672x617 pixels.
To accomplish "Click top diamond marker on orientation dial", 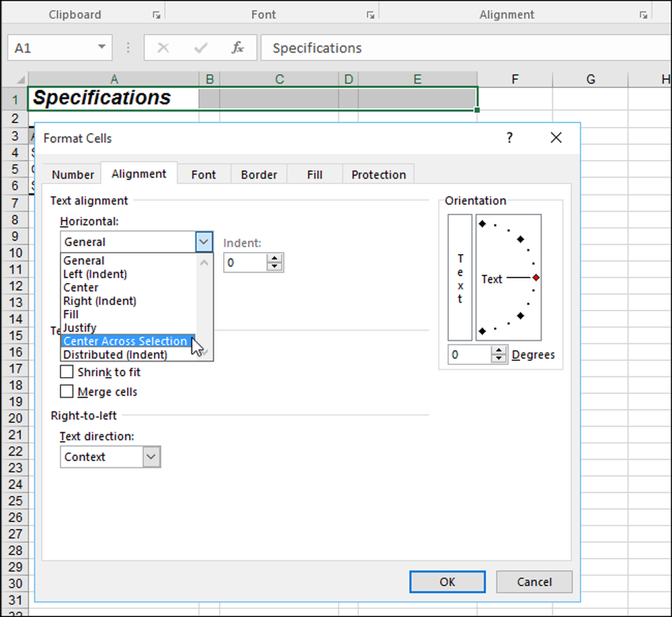I will pyautogui.click(x=482, y=224).
